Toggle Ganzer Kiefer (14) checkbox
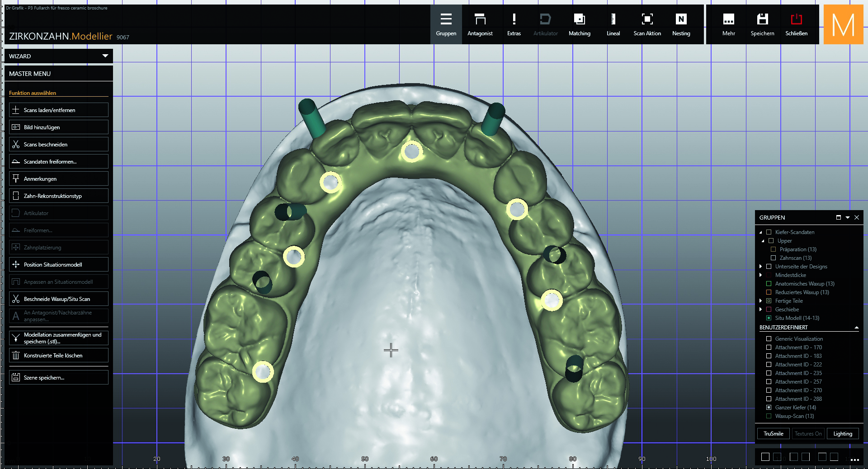 769,407
